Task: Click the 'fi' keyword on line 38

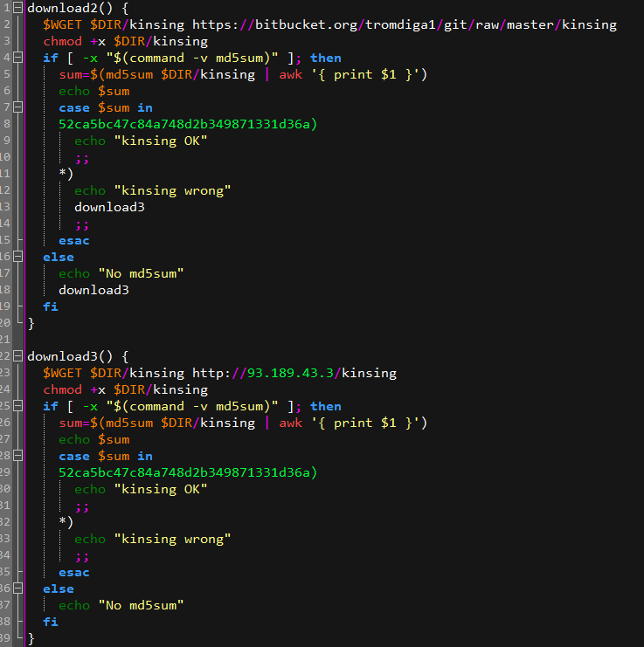Action: [x=51, y=622]
